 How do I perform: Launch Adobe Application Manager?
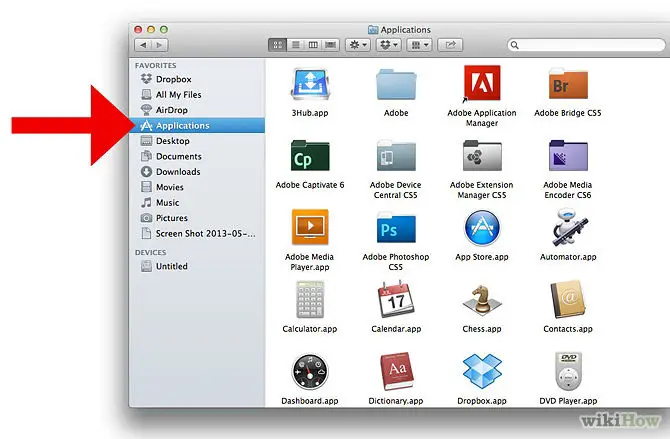click(482, 84)
